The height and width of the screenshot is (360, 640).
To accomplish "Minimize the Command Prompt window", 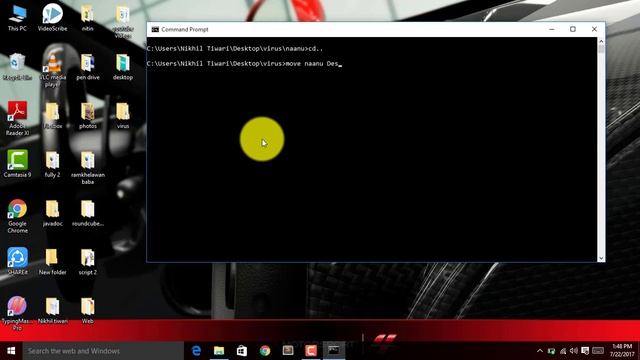I will (x=551, y=29).
